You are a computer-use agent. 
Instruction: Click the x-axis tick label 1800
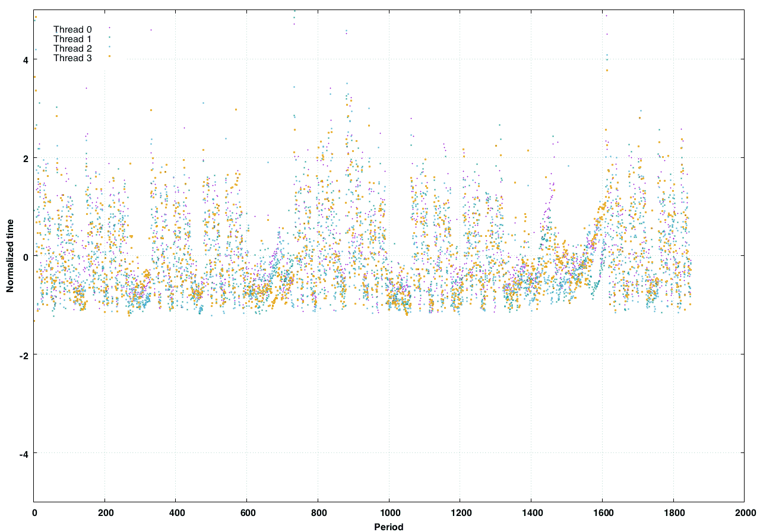[673, 512]
